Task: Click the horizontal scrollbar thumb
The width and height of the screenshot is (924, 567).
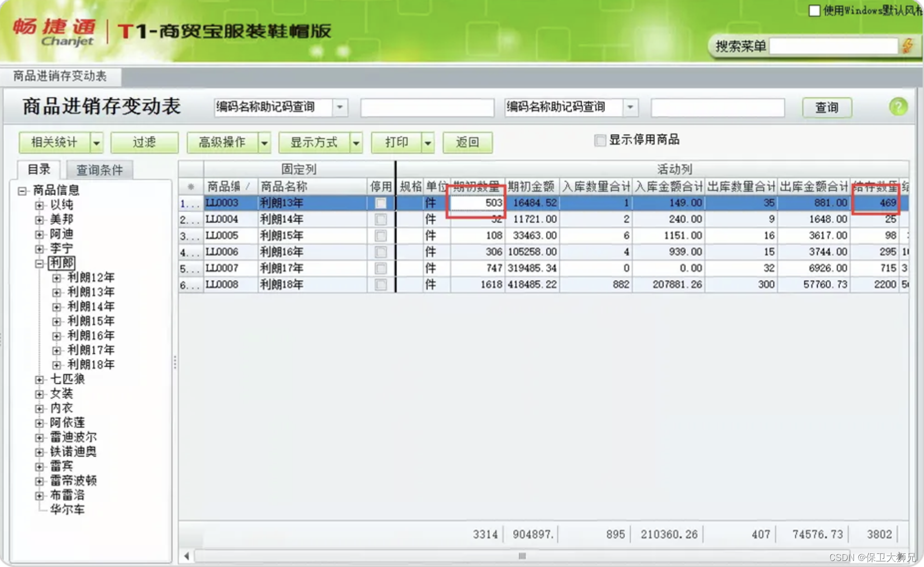Action: click(x=522, y=556)
